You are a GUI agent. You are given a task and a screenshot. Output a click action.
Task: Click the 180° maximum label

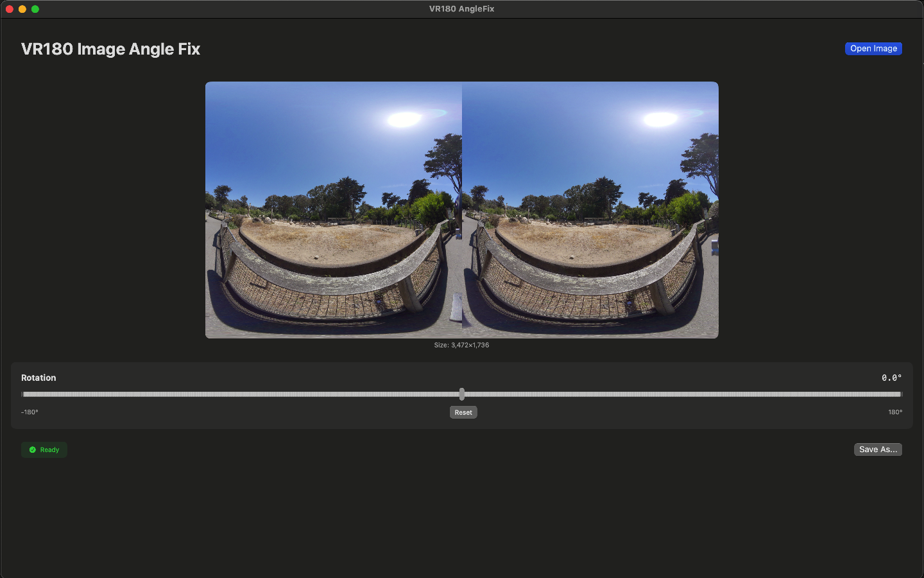click(x=894, y=412)
